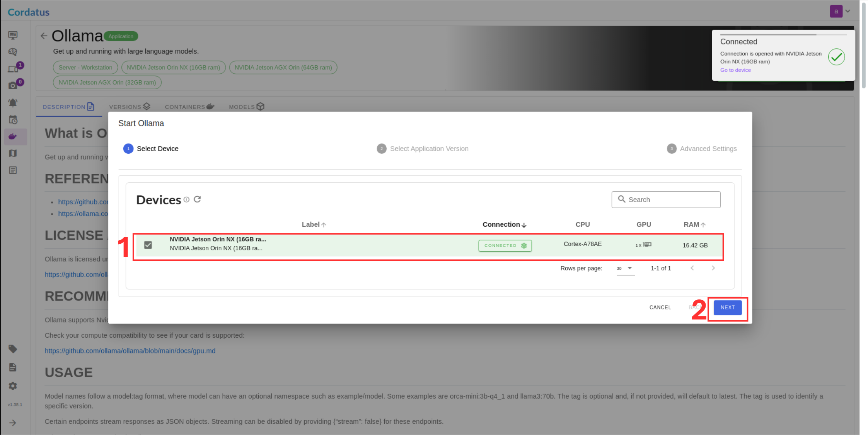
Task: Open the account menu chevron at top right
Action: point(848,11)
